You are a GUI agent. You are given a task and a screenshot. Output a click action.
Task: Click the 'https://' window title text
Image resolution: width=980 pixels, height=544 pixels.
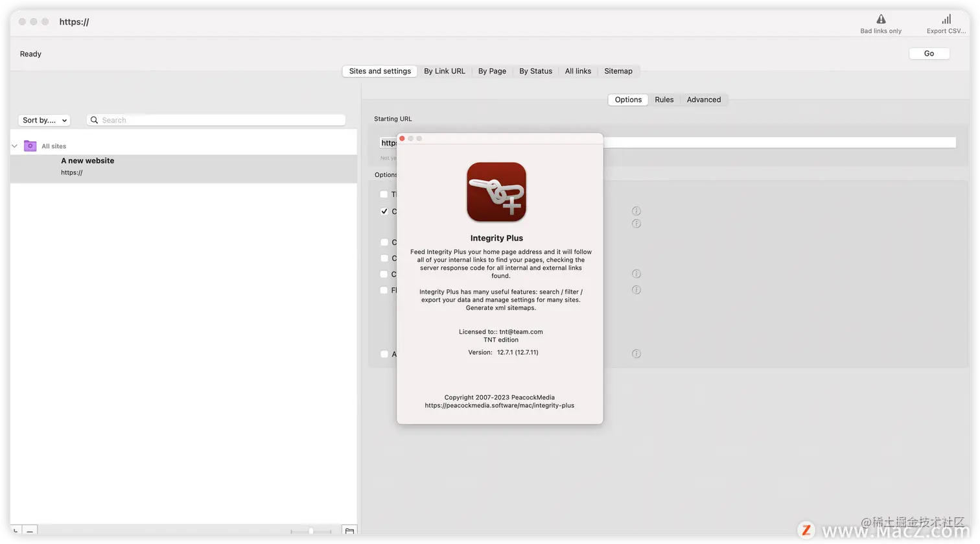point(74,22)
